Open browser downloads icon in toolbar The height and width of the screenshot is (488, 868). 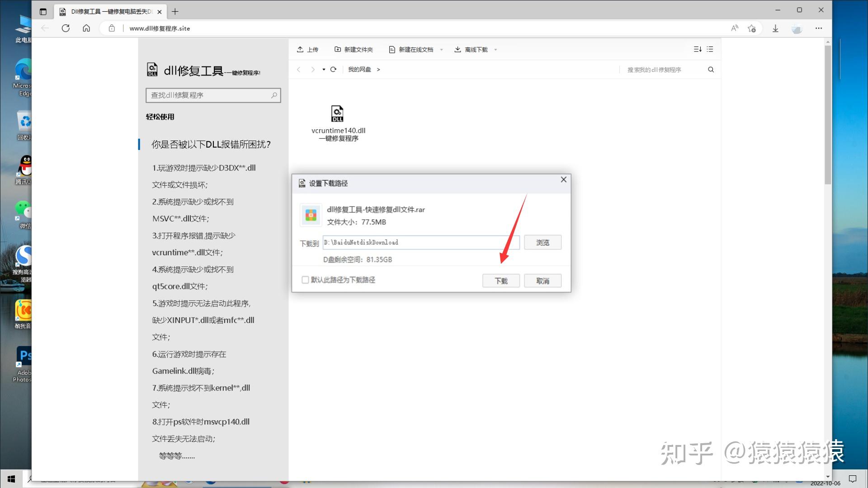pyautogui.click(x=775, y=28)
